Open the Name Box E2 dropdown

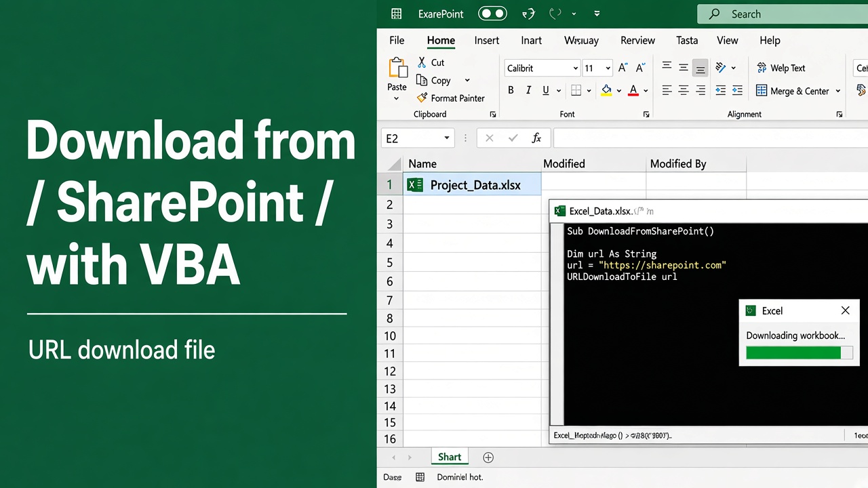447,138
